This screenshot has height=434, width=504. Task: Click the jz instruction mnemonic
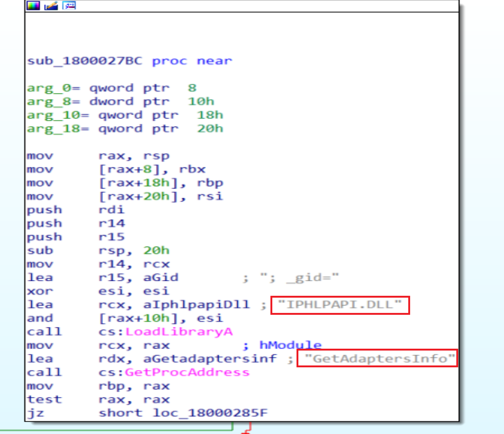(35, 413)
